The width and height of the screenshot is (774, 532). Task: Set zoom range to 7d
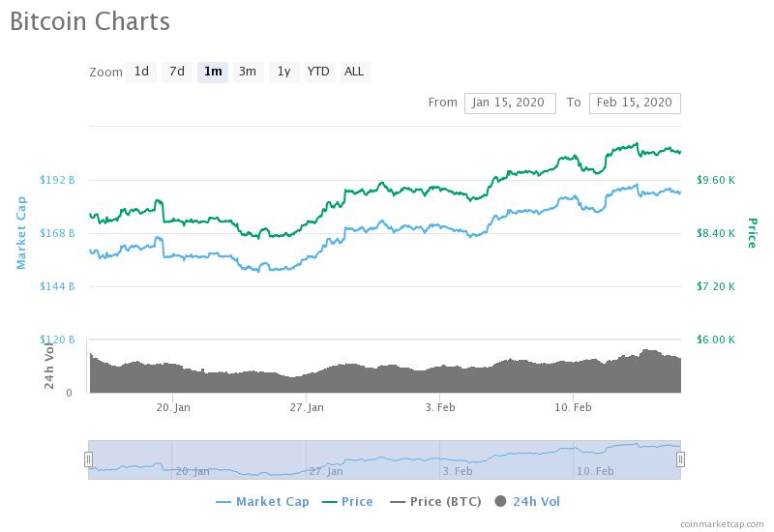(177, 72)
